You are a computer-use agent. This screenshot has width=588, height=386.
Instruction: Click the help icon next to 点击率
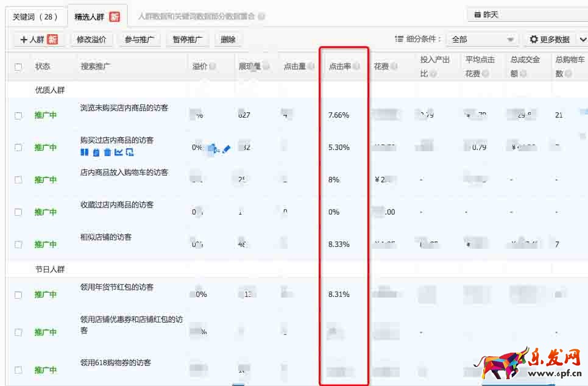[356, 66]
